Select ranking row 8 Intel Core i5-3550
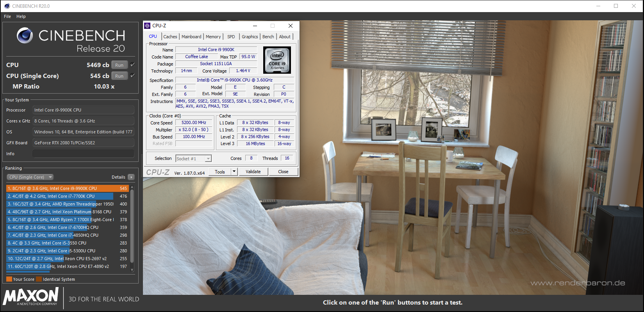644x312 pixels. [x=68, y=243]
